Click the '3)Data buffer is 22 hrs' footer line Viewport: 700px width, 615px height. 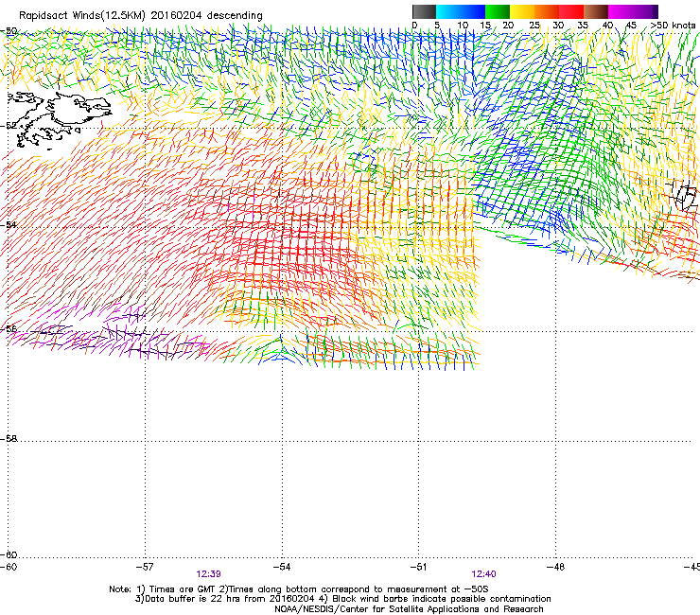pyautogui.click(x=342, y=599)
